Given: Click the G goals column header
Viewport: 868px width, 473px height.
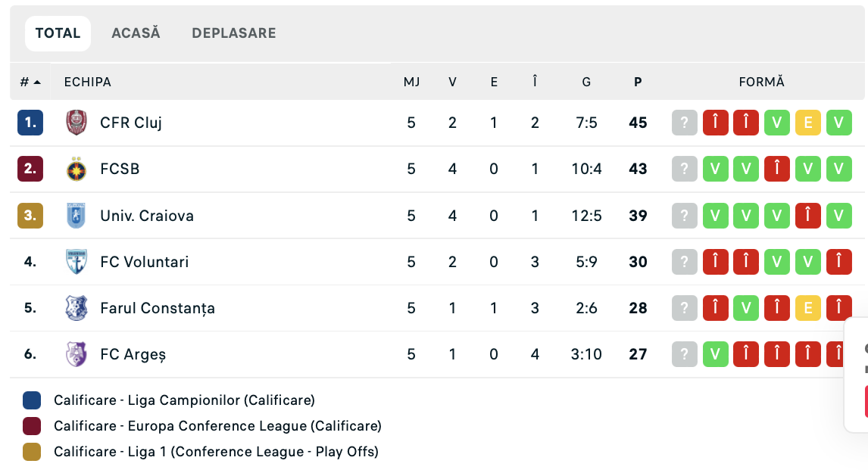Looking at the screenshot, I should coord(586,82).
